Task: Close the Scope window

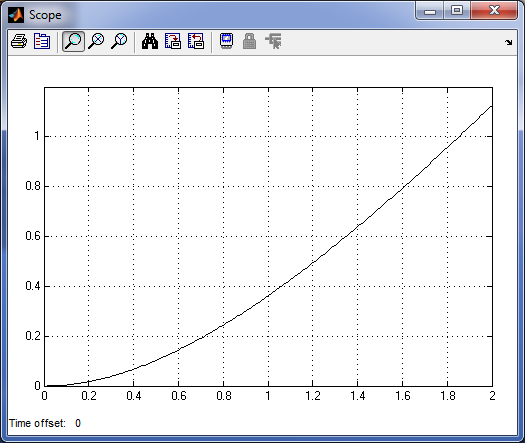Action: pyautogui.click(x=494, y=11)
